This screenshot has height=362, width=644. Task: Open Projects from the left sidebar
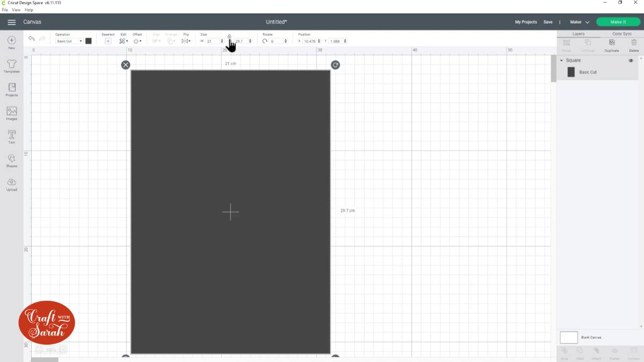[11, 90]
